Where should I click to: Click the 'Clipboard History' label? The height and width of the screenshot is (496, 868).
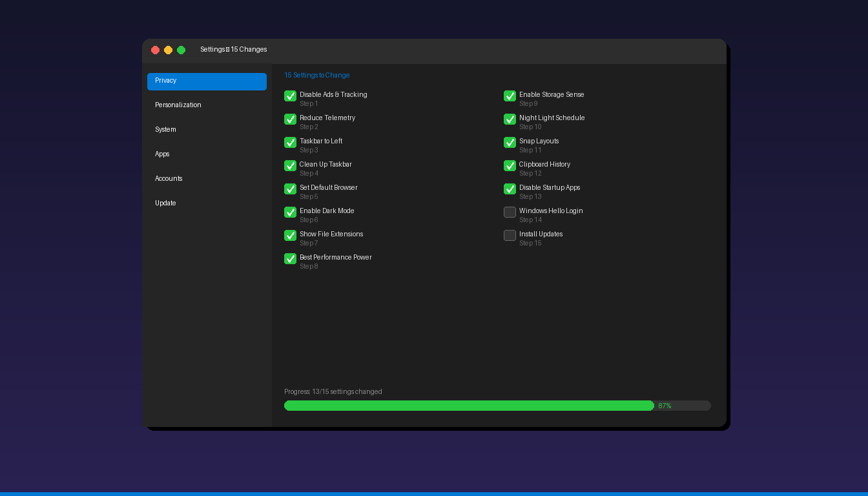point(544,165)
